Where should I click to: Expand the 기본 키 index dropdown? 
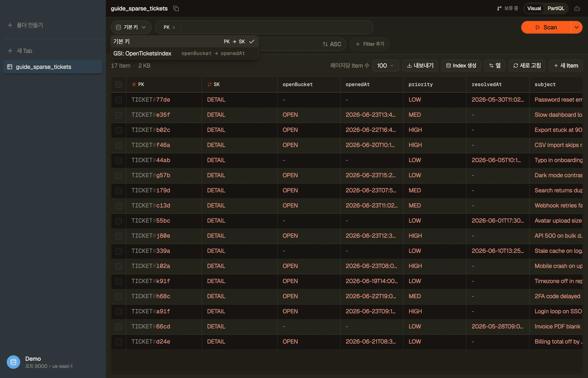pyautogui.click(x=131, y=27)
